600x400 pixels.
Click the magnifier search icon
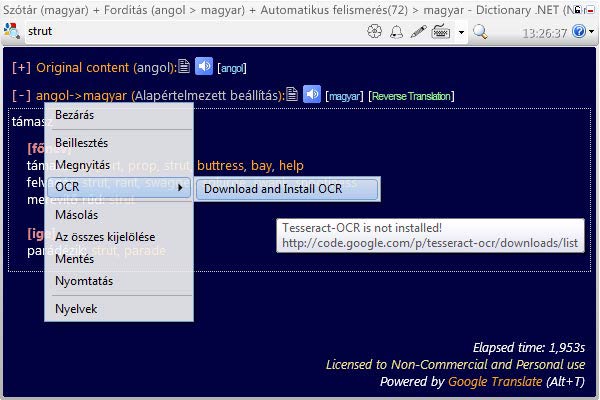click(x=480, y=32)
